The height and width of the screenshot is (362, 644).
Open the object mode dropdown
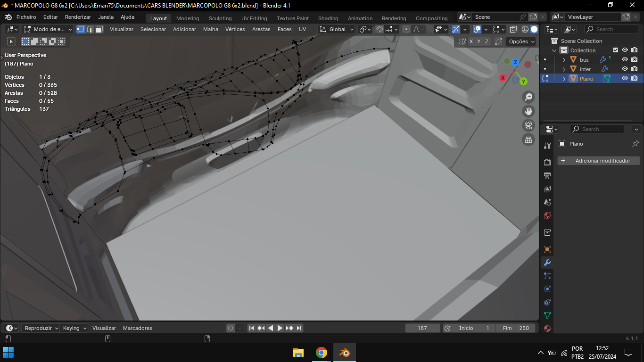pyautogui.click(x=48, y=29)
